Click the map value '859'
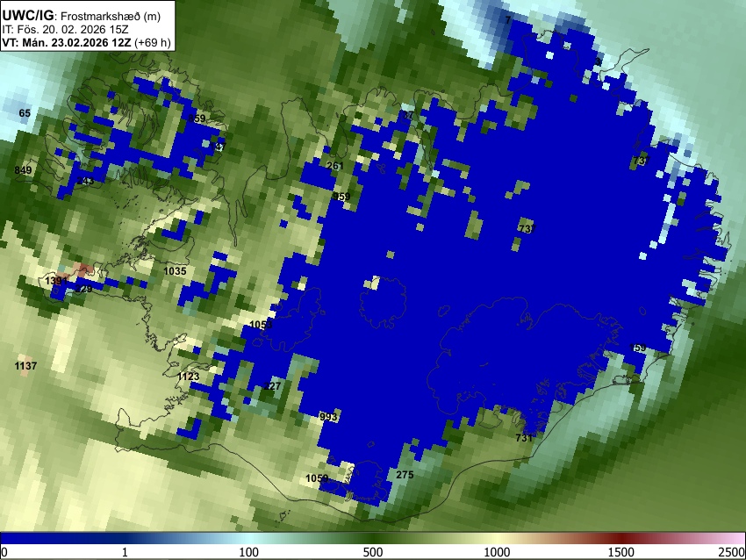 pyautogui.click(x=197, y=118)
